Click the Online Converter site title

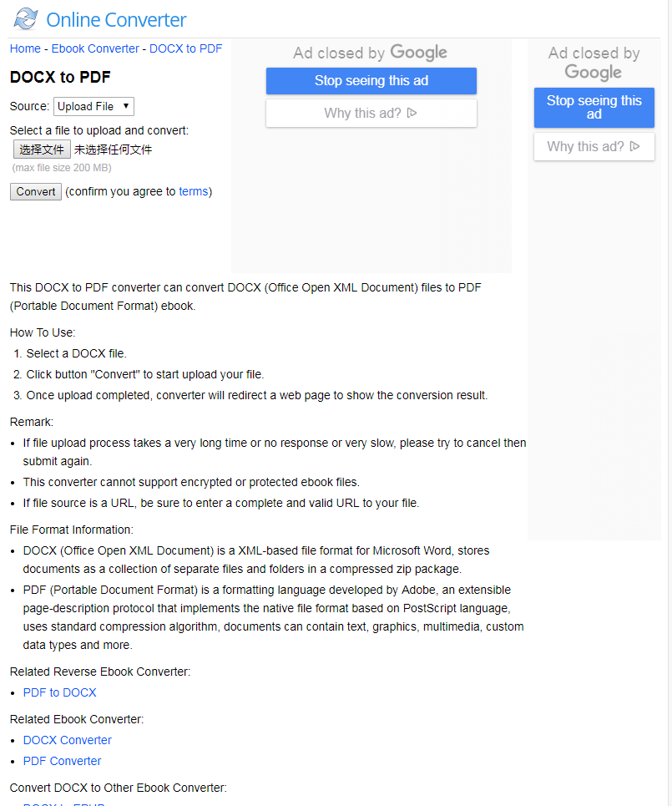pos(116,20)
